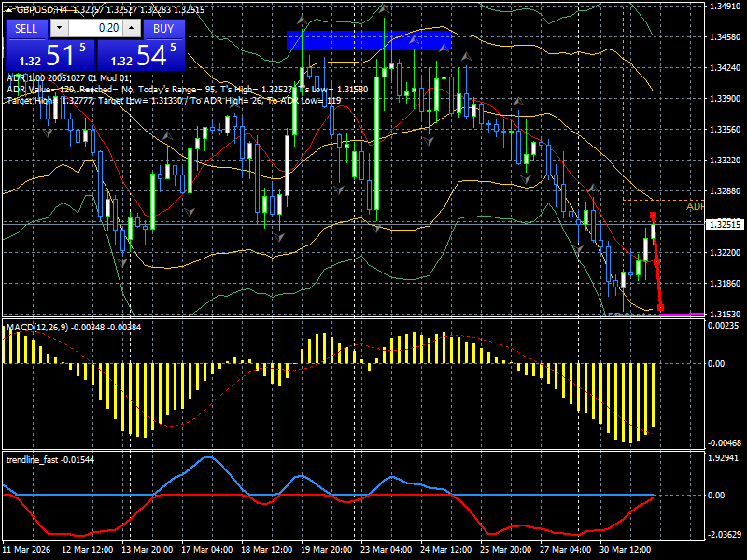This screenshot has height=560, width=747.
Task: Click the MACD scale value -0.00468
Action: [x=725, y=442]
